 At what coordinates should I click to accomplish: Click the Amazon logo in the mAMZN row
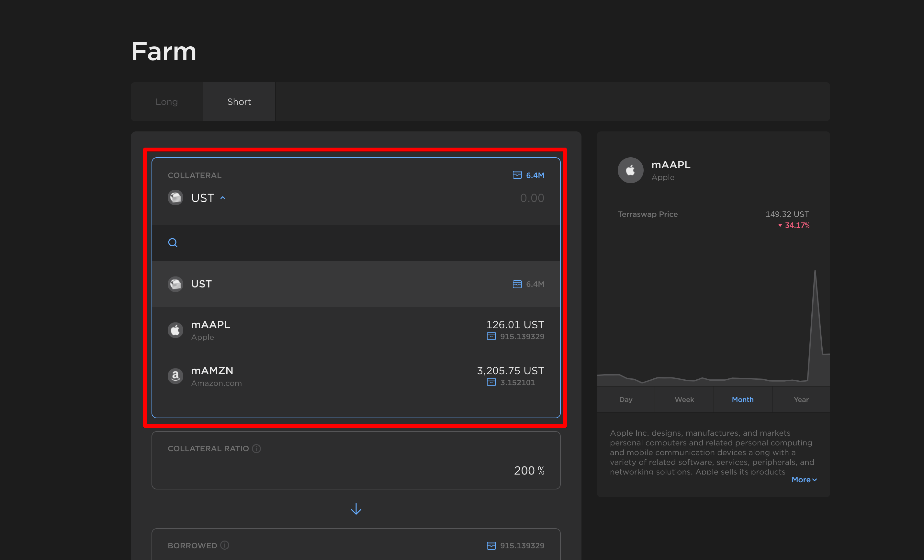click(x=175, y=376)
